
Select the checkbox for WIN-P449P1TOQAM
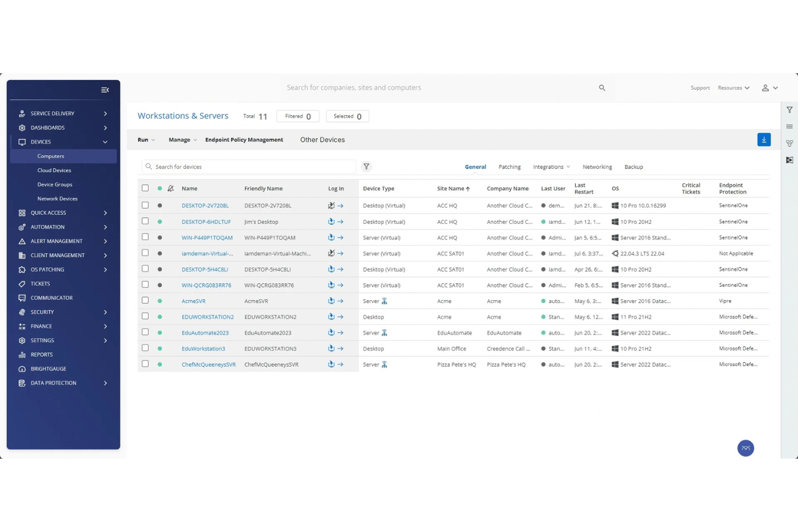(145, 237)
